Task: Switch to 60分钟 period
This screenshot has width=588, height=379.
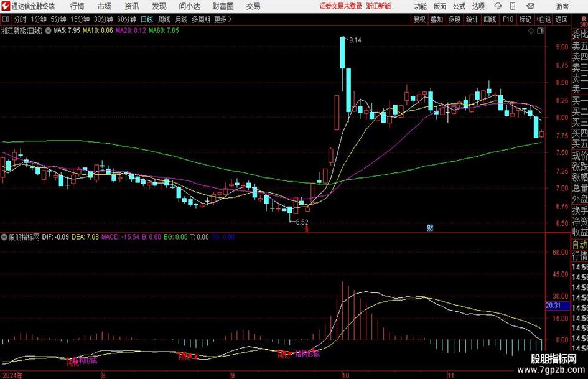Action: tap(126, 19)
